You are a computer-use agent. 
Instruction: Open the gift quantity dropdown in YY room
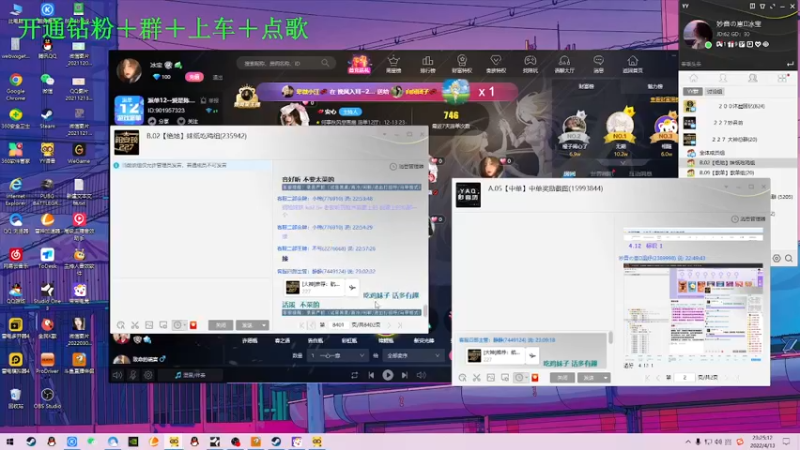pyautogui.click(x=337, y=356)
